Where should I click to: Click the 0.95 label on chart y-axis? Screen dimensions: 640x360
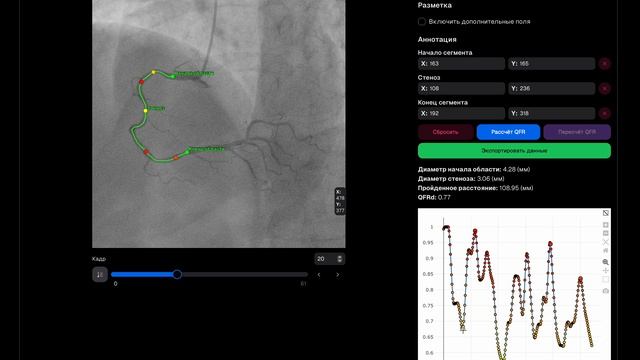tap(428, 243)
